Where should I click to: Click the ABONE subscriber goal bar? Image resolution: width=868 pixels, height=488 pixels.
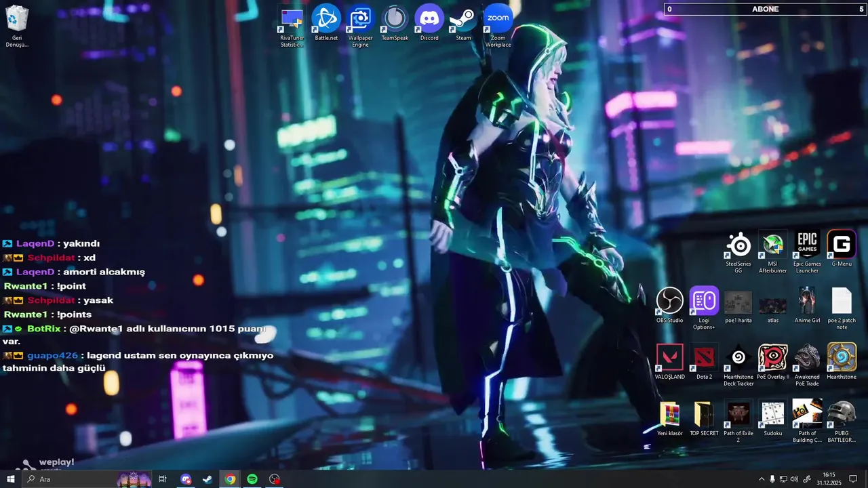pos(766,9)
